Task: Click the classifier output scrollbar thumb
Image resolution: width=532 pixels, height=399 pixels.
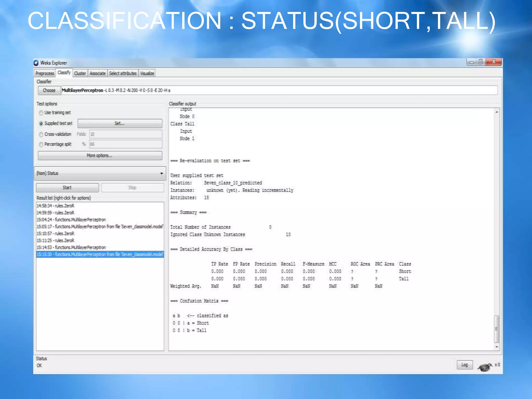Action: coord(496,329)
